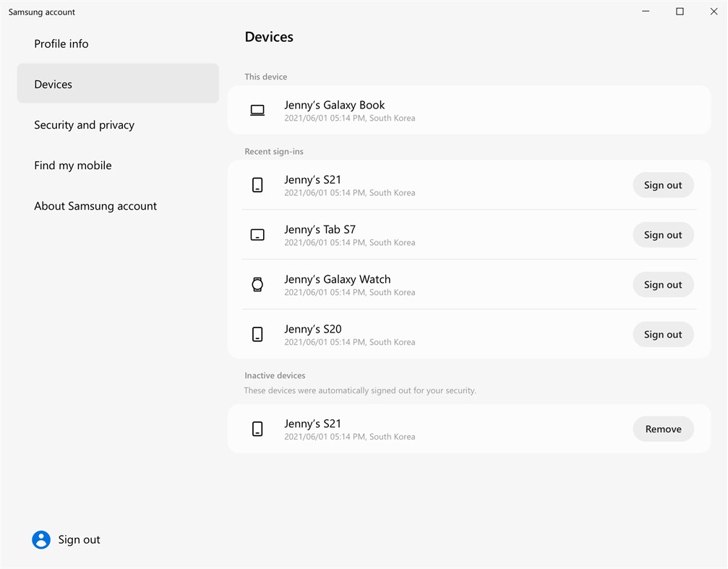Click the phone icon beside Jenny's S20
This screenshot has width=728, height=569.
click(x=257, y=334)
